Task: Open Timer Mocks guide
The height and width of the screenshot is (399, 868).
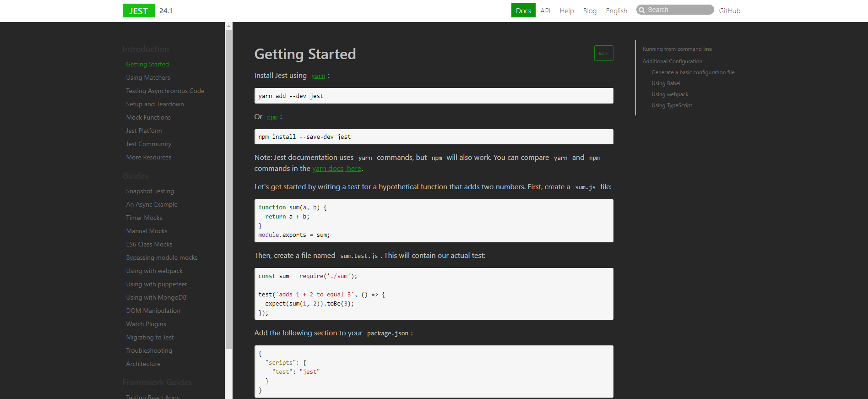Action: (144, 218)
